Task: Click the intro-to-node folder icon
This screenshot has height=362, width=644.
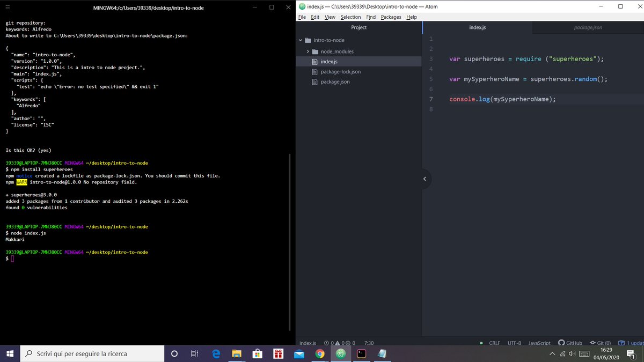Action: point(308,40)
